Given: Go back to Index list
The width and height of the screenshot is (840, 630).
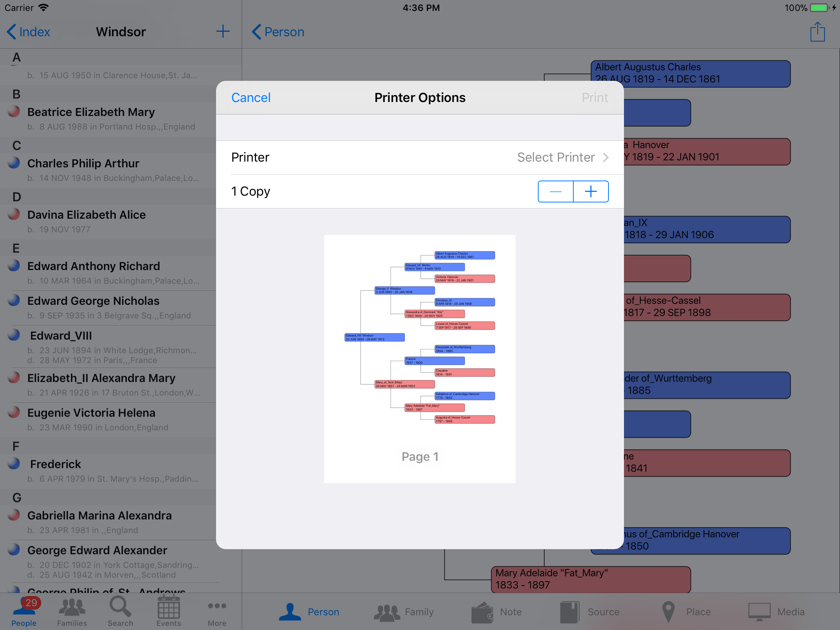Looking at the screenshot, I should point(28,32).
